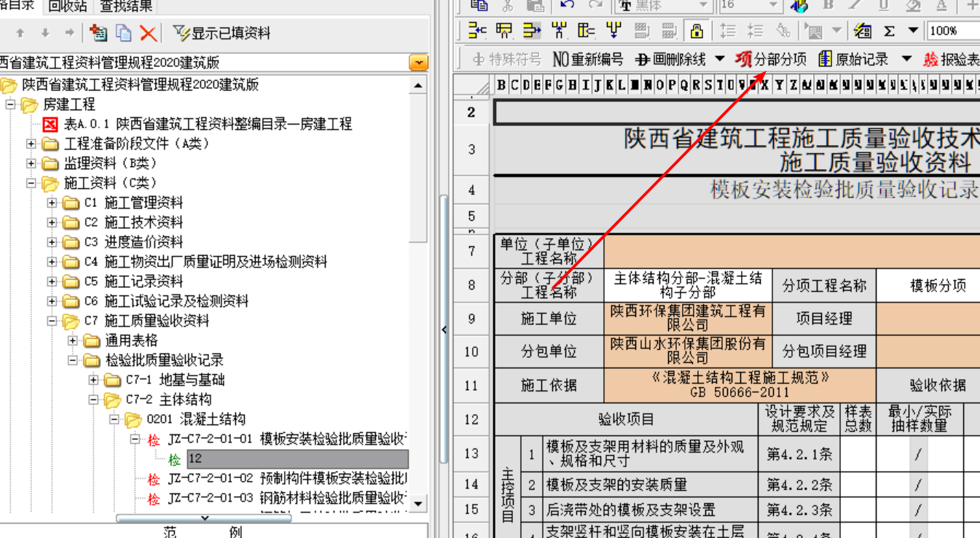The width and height of the screenshot is (980, 538).
Task: Click the copy form icon in tree toolbar
Action: (x=124, y=33)
